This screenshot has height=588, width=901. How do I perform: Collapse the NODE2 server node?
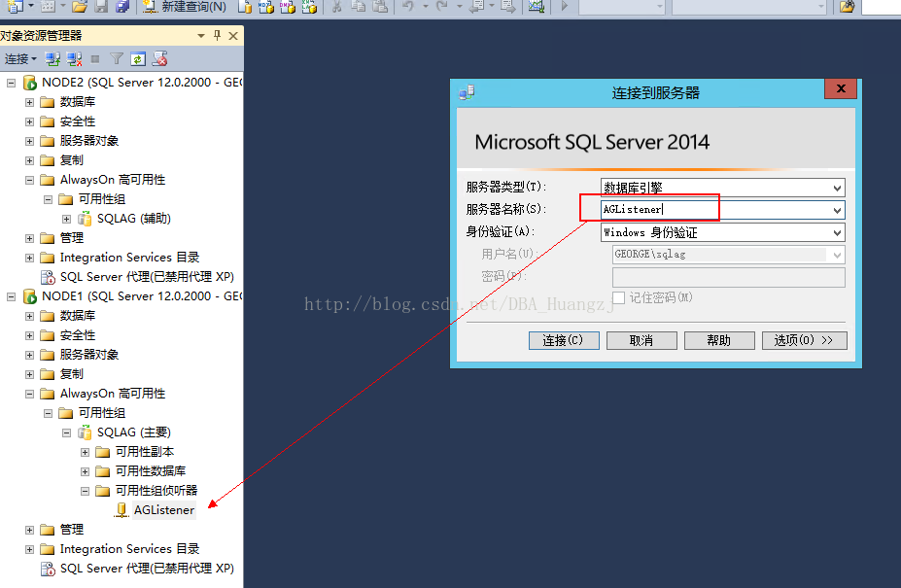click(x=11, y=84)
